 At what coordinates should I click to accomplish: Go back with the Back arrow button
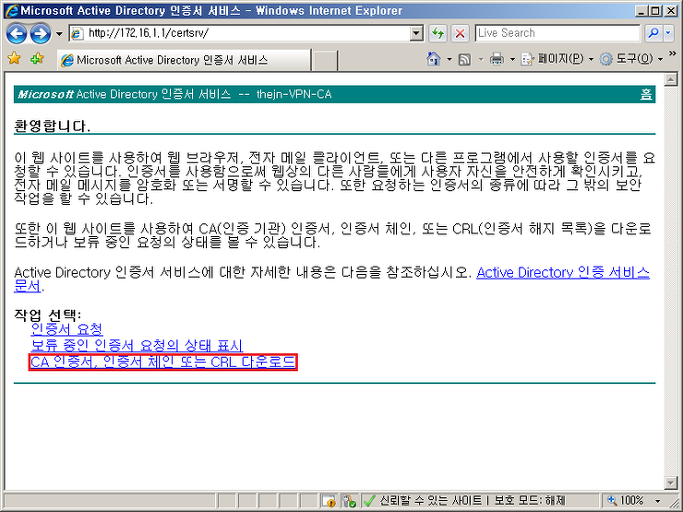point(17,34)
